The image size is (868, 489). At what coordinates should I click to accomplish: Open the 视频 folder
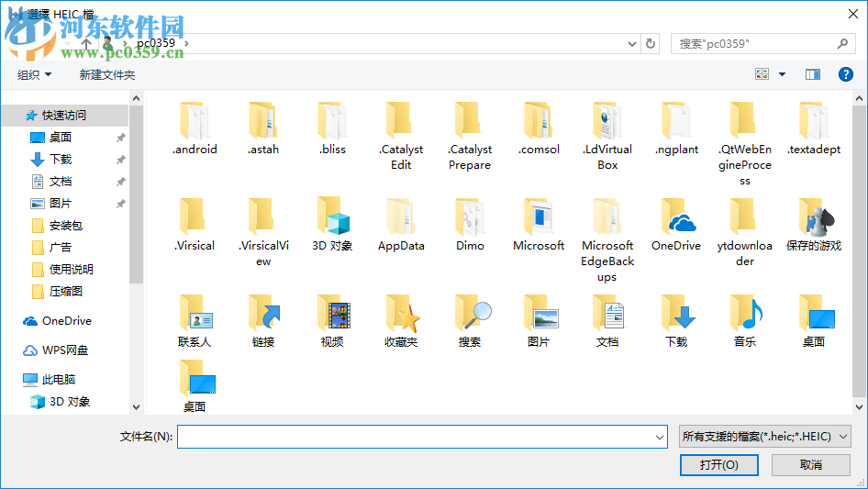pyautogui.click(x=332, y=321)
